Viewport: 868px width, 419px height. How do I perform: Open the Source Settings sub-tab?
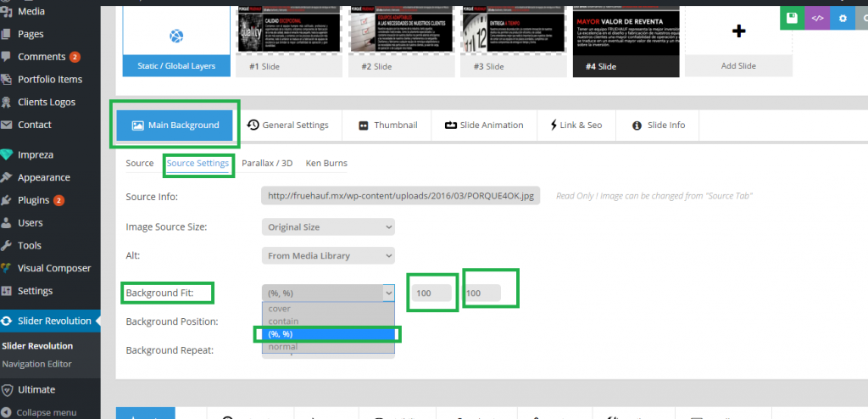(x=198, y=163)
